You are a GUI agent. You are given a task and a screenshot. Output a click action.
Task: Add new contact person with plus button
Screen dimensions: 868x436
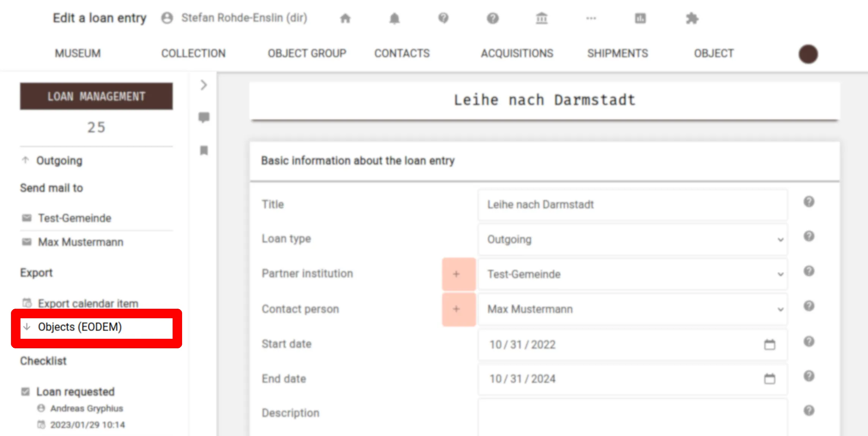point(458,309)
